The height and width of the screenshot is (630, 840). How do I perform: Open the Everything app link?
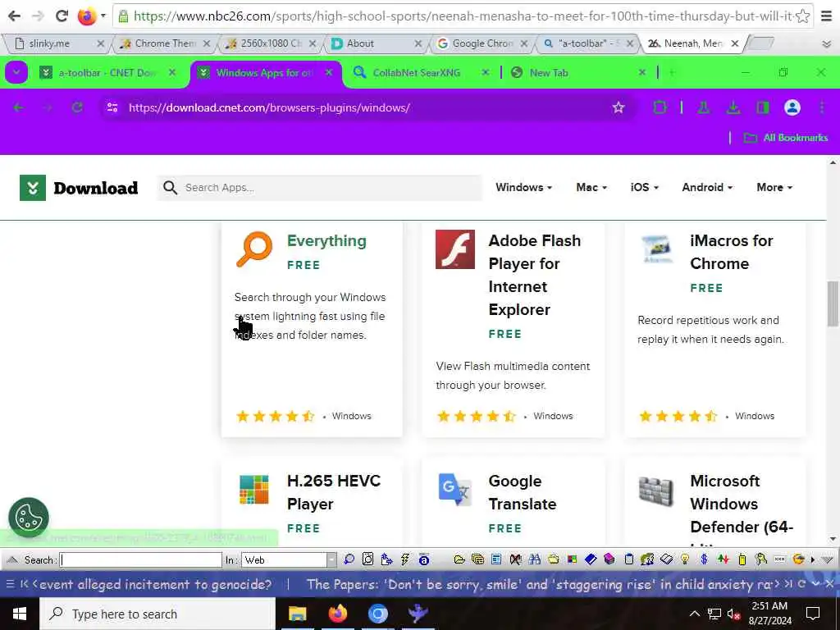click(326, 241)
